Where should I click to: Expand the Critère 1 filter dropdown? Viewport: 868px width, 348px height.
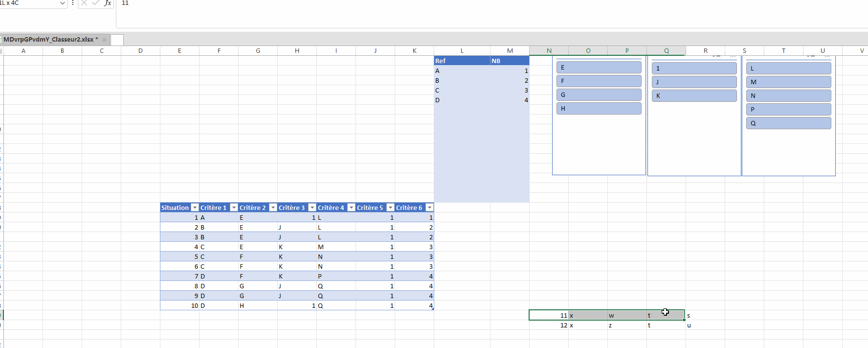[234, 208]
